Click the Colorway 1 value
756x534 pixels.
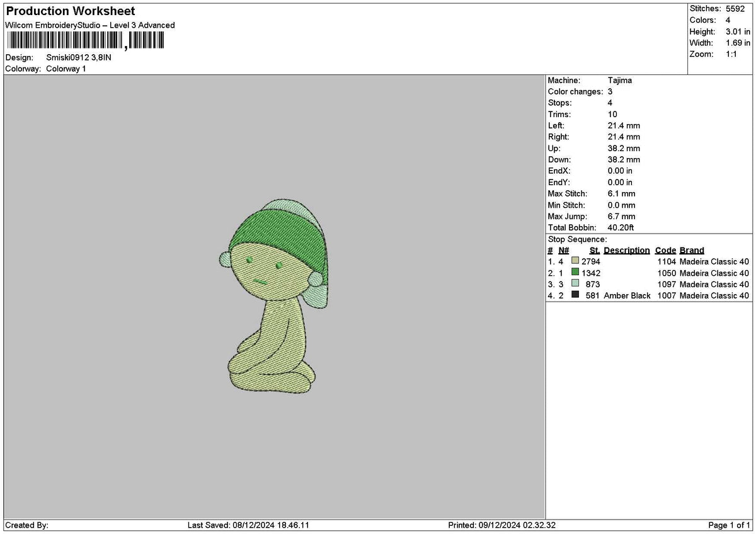click(66, 69)
